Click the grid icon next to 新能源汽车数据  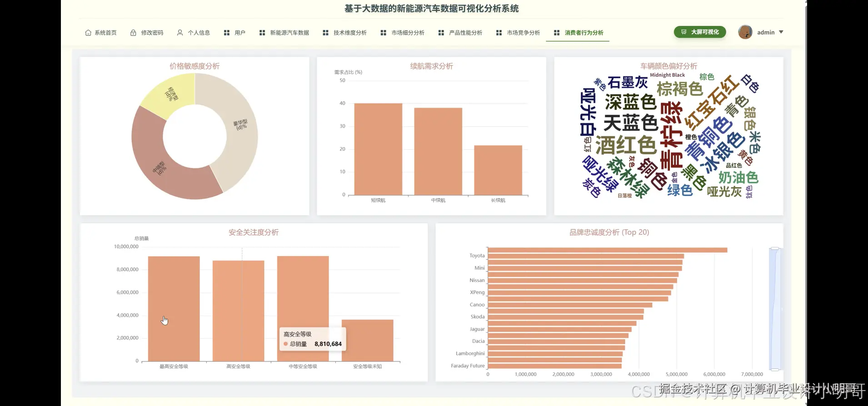[262, 33]
